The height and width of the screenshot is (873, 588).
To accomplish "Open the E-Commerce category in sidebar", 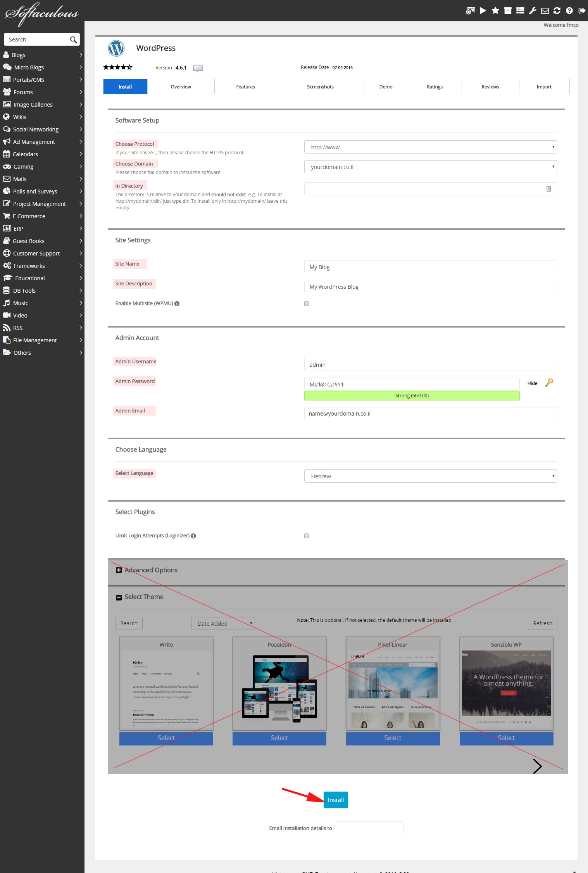I will click(x=42, y=216).
